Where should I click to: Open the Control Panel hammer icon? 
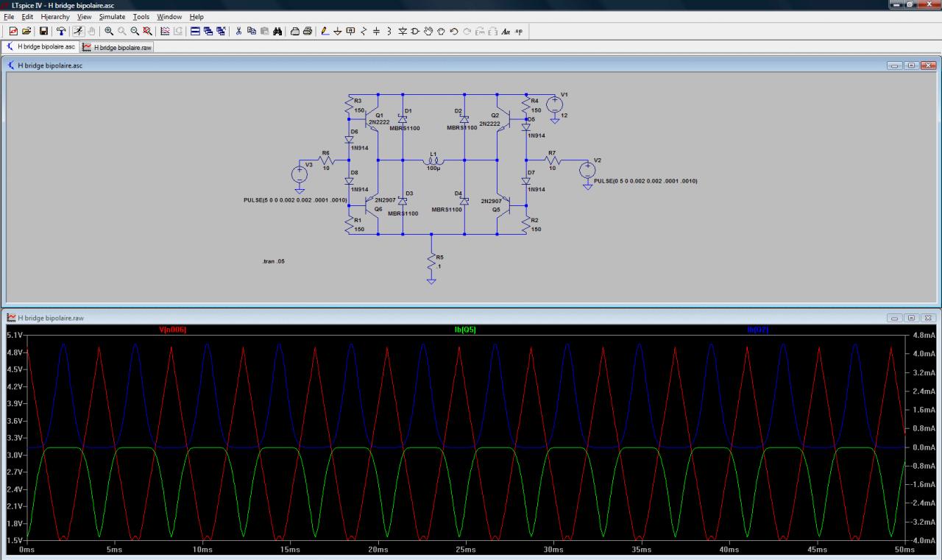(x=61, y=31)
